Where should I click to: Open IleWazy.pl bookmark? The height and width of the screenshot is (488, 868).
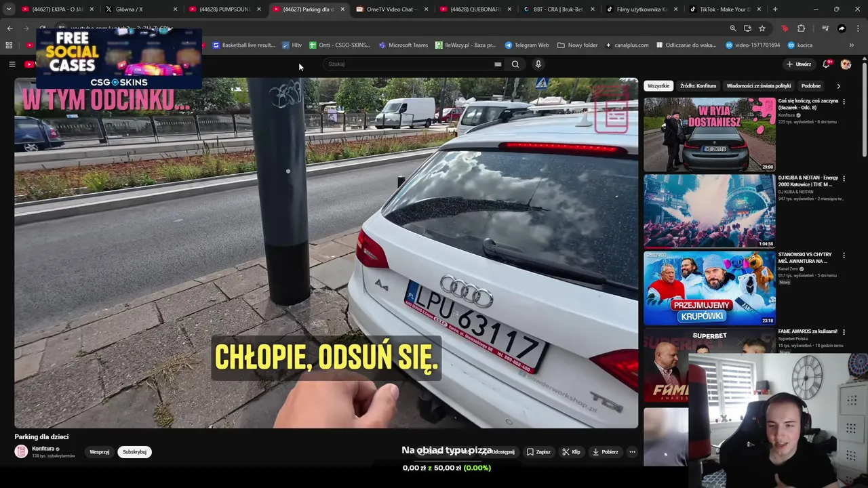(x=465, y=45)
